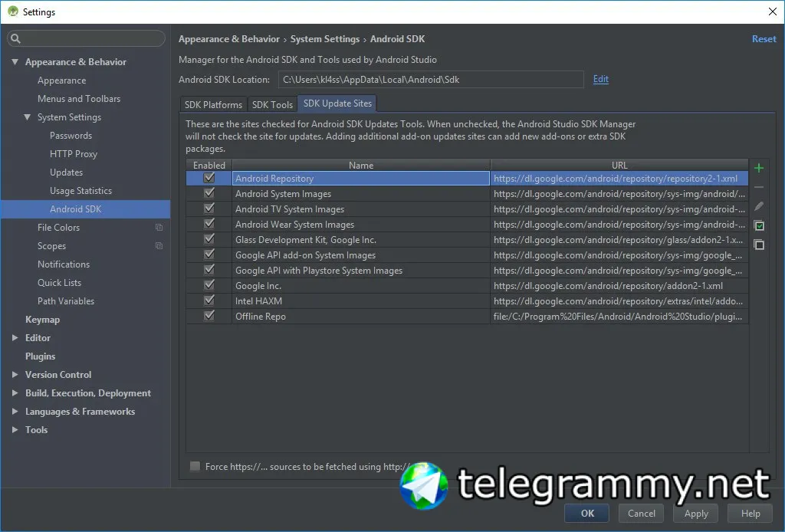This screenshot has width=785, height=532.
Task: Click the Enabled column header
Action: click(209, 165)
